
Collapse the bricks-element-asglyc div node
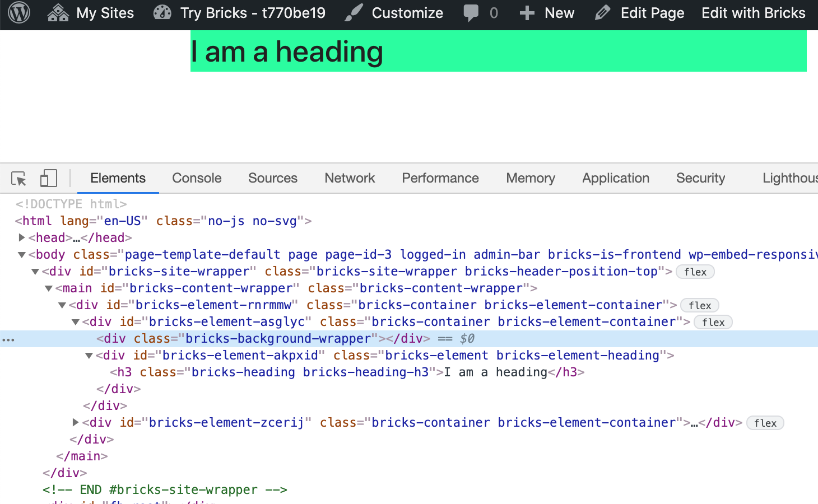click(75, 321)
